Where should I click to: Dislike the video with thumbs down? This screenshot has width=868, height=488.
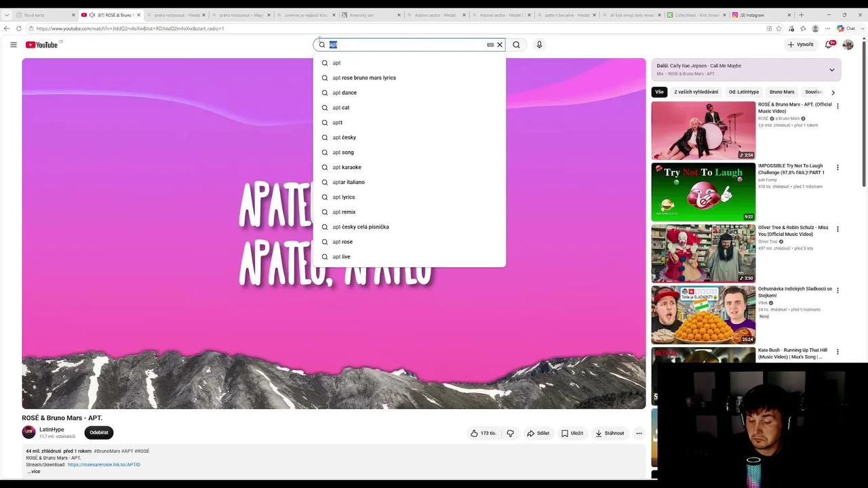pyautogui.click(x=511, y=433)
